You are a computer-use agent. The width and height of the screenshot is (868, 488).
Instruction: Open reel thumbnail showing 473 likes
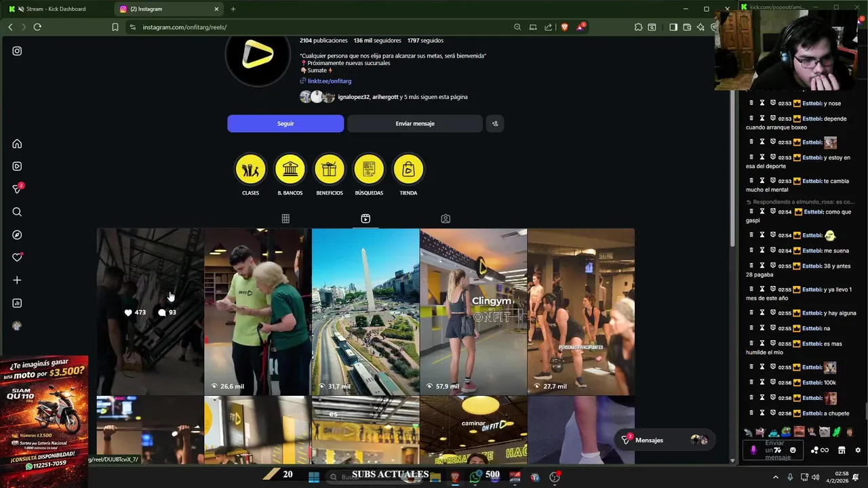[150, 312]
